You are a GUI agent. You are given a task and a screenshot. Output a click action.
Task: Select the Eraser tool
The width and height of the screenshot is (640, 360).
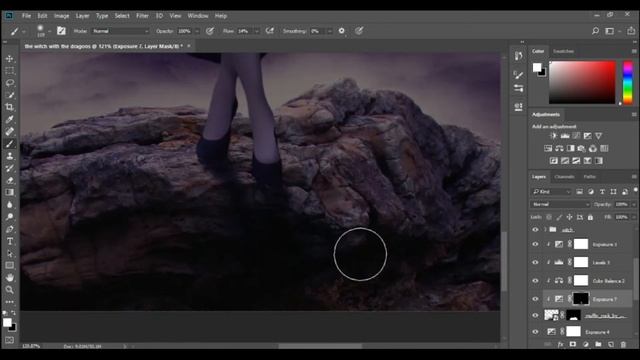9,180
